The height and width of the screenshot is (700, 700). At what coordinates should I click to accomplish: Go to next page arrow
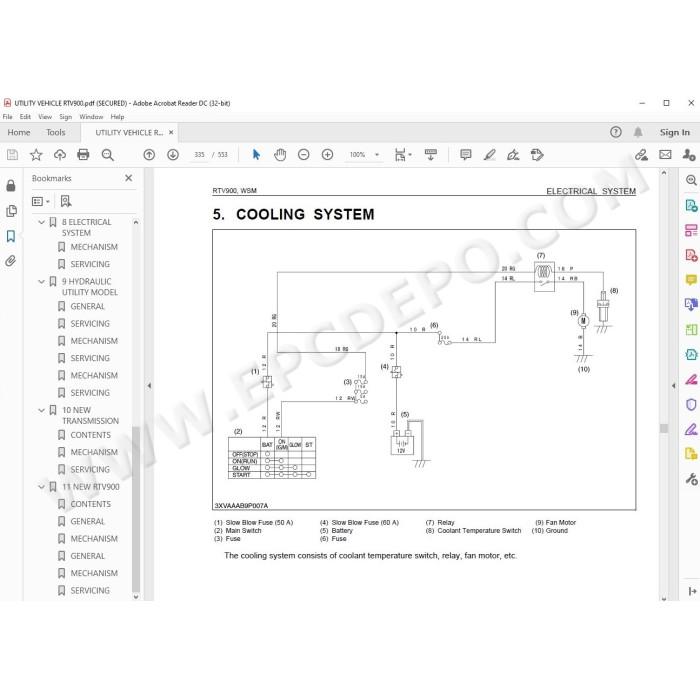coord(173,155)
